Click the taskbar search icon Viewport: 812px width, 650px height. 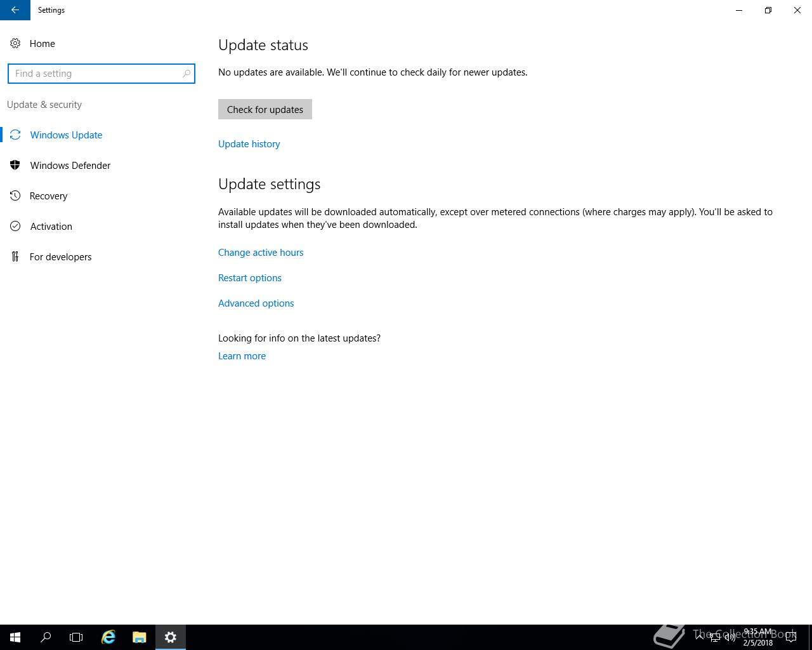(x=46, y=637)
